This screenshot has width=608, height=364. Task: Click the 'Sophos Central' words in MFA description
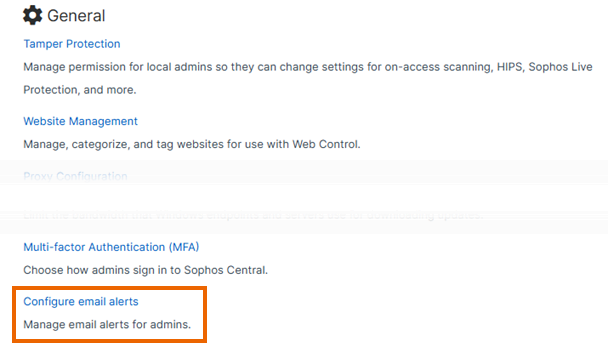[x=225, y=270]
